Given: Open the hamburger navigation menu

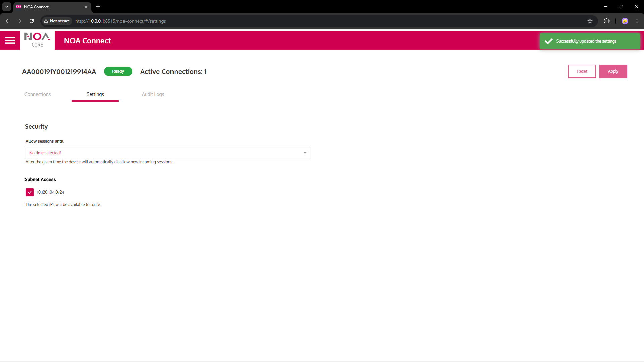Looking at the screenshot, I should click(10, 41).
